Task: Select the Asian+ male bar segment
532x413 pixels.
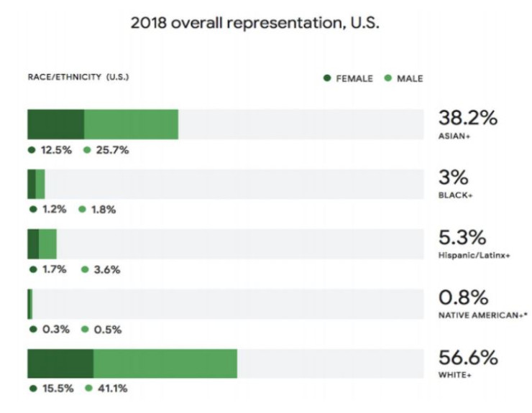Action: pos(131,124)
